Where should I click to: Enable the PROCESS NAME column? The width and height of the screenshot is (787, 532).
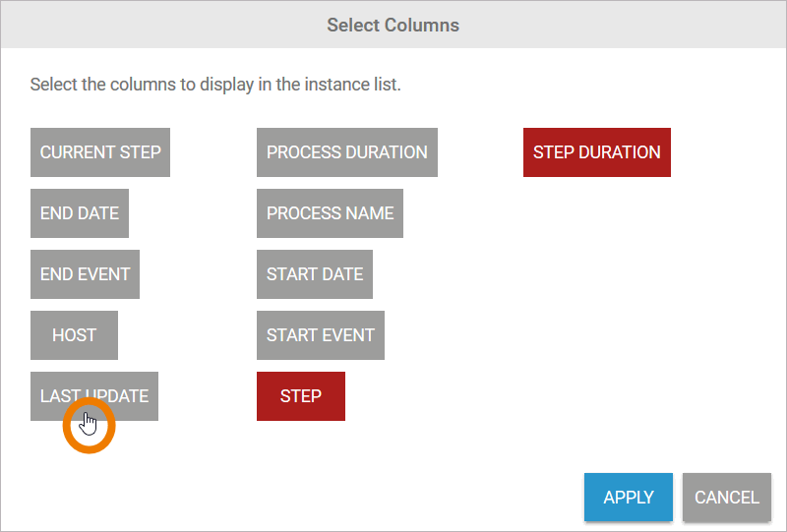point(330,213)
